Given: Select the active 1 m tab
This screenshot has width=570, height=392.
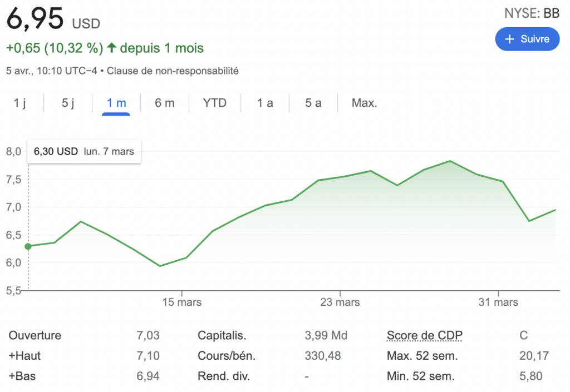Looking at the screenshot, I should [x=116, y=103].
